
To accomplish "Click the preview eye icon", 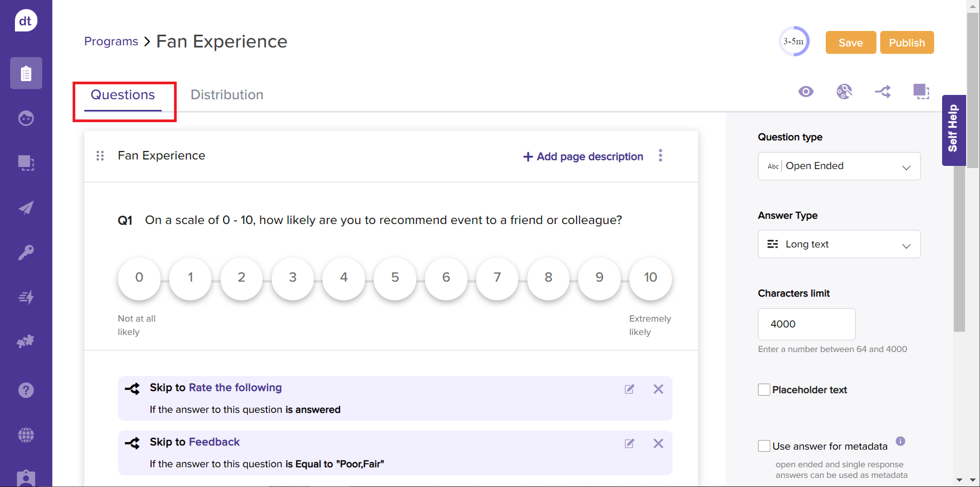I will pos(805,92).
